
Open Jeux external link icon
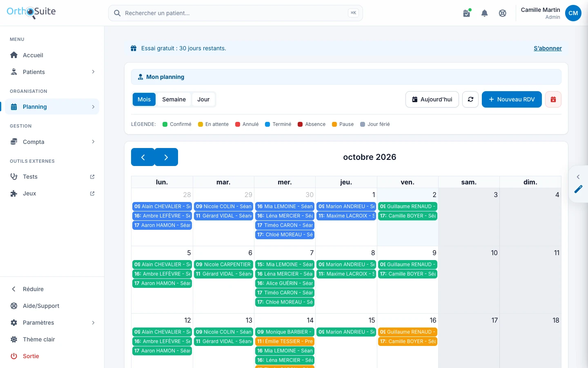(92, 193)
